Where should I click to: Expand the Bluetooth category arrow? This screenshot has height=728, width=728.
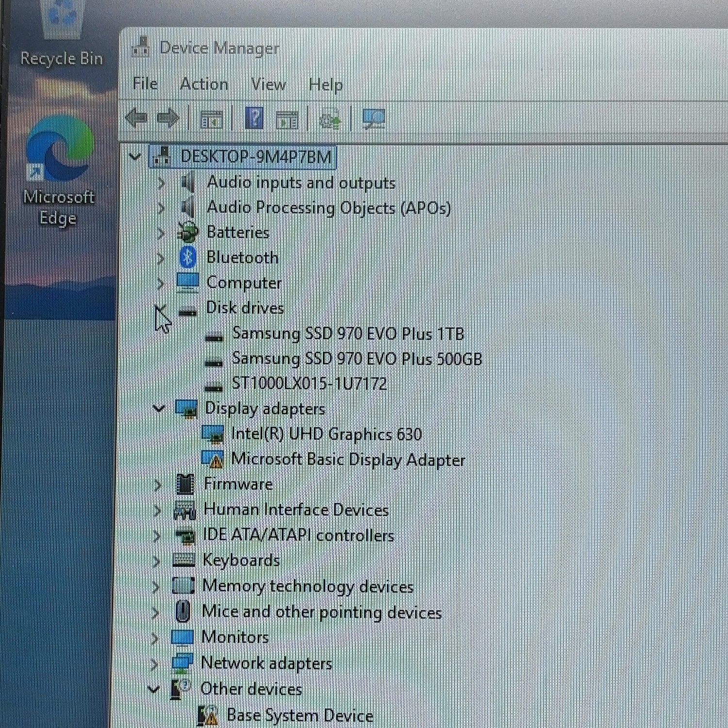point(161,258)
